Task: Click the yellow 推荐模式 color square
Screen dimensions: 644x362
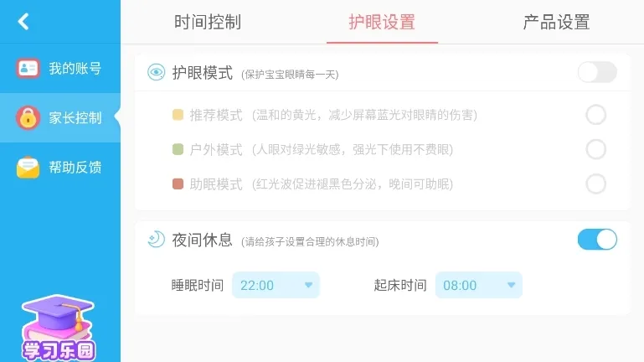Action: point(178,115)
